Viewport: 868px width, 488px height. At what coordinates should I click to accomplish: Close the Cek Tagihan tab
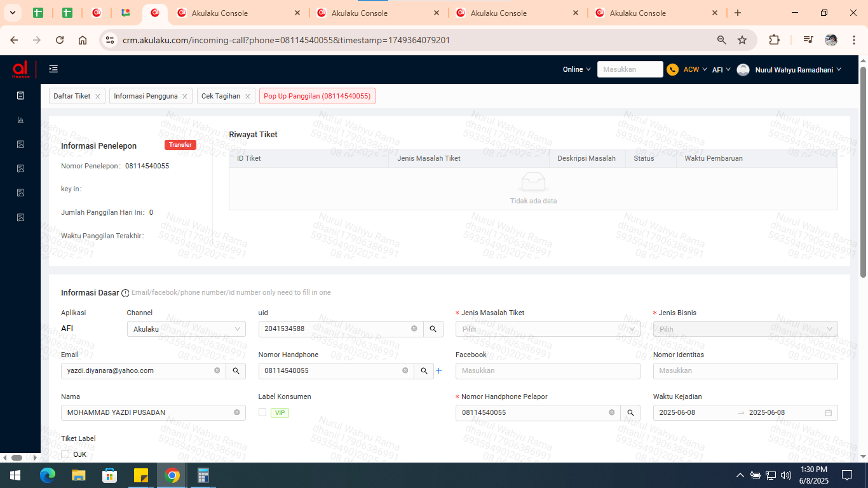coord(247,97)
